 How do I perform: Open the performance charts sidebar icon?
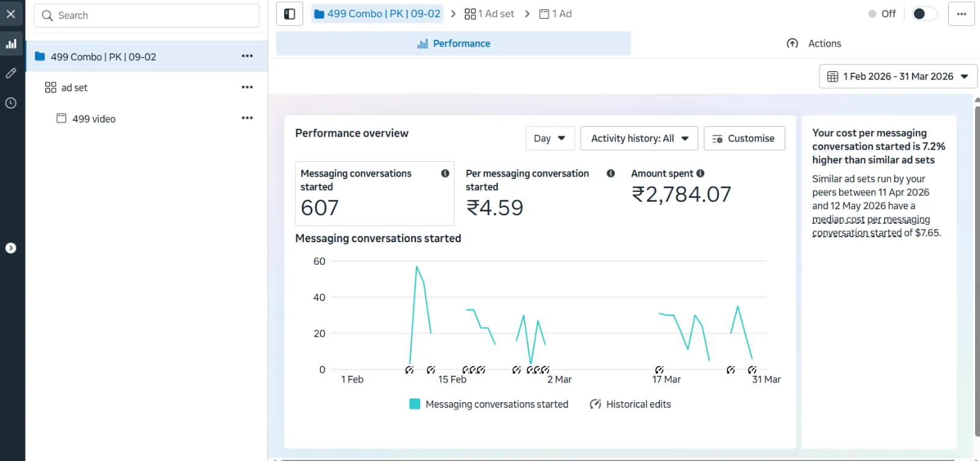[x=11, y=44]
